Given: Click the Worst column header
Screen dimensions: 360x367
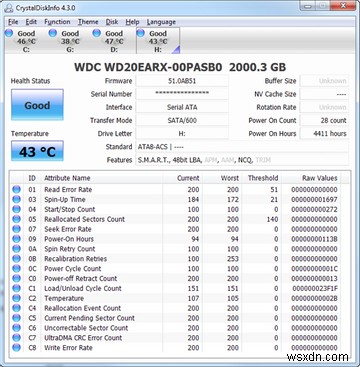Looking at the screenshot, I should [222, 178].
